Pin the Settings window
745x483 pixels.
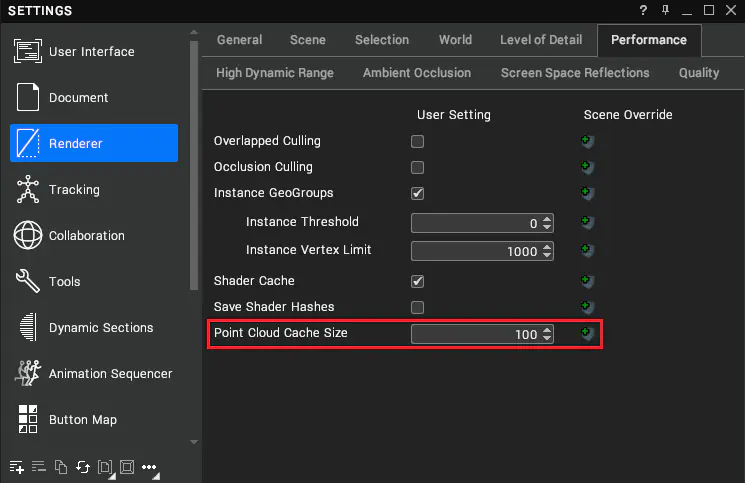[x=665, y=10]
